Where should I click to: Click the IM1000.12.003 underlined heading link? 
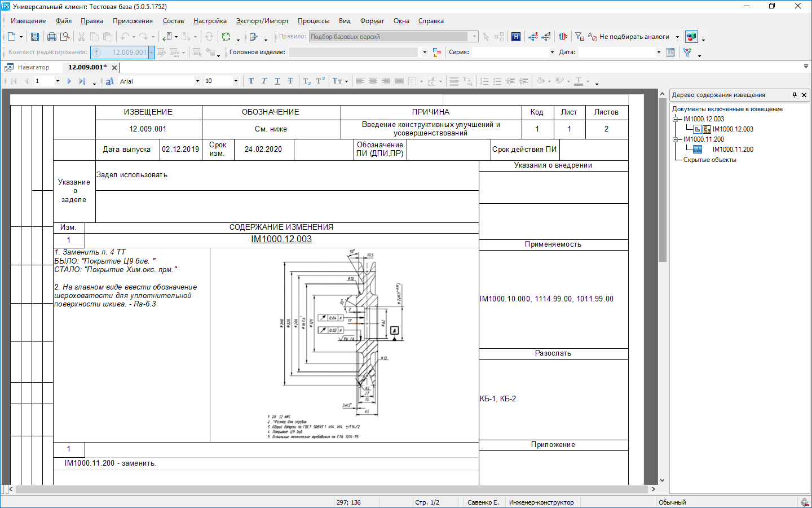pyautogui.click(x=281, y=239)
